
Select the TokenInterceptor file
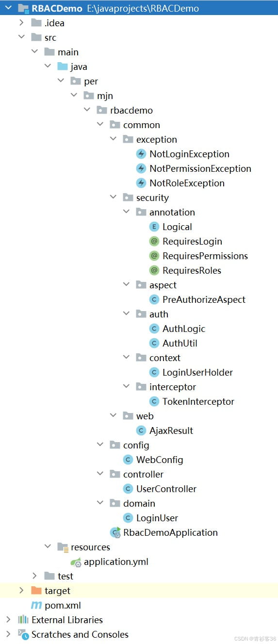click(x=198, y=401)
